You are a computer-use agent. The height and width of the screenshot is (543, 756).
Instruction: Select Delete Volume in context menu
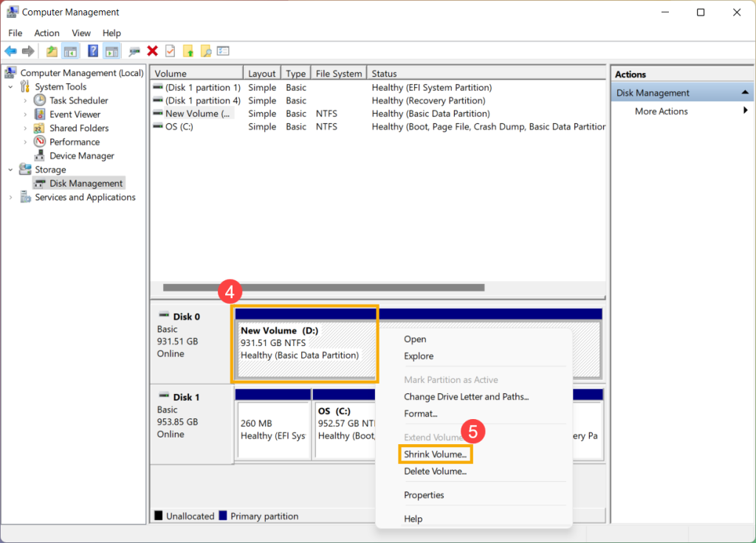click(x=435, y=471)
